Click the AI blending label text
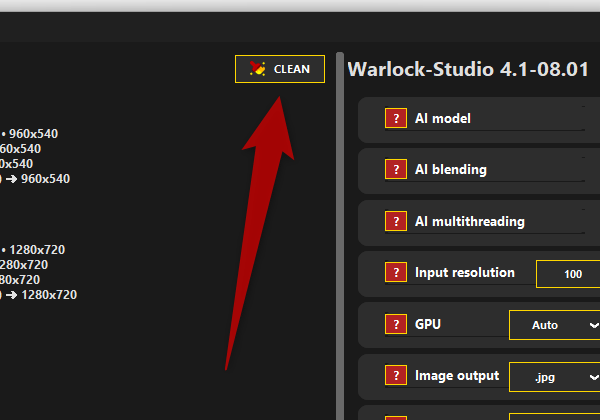600x420 pixels. (x=451, y=170)
